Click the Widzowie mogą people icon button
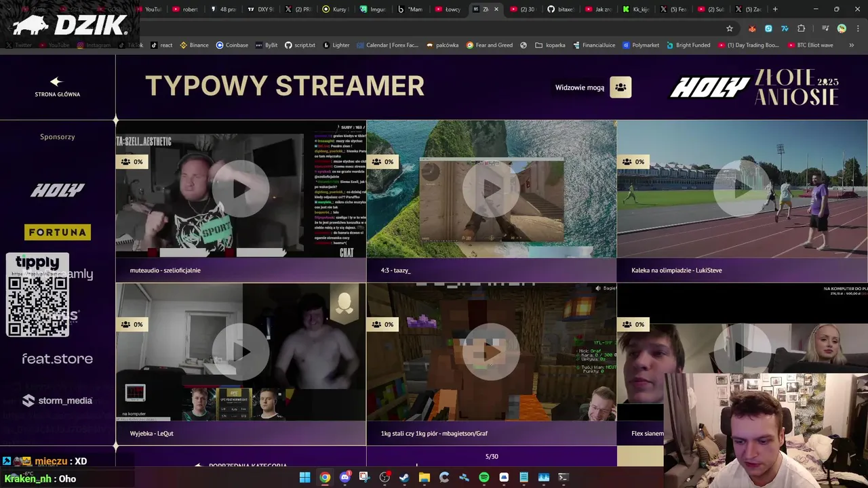This screenshot has width=868, height=488. (620, 87)
